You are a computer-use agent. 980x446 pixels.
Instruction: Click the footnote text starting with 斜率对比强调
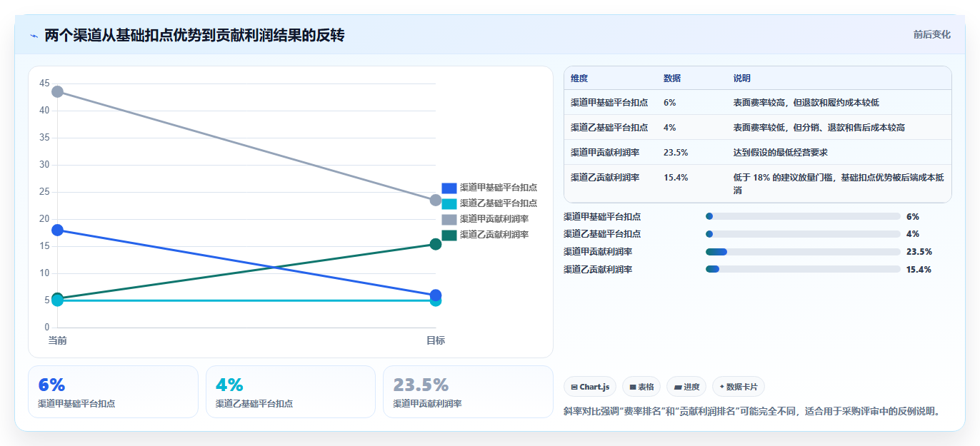753,411
